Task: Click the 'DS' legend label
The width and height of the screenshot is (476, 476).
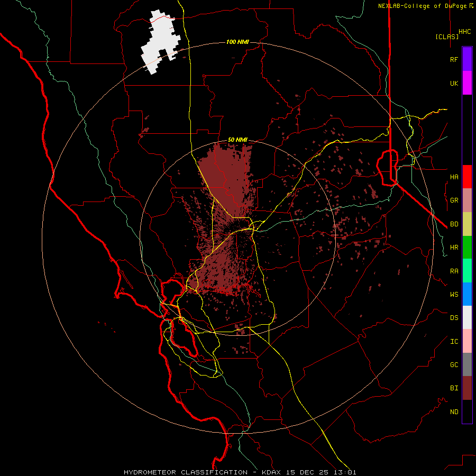Action: (454, 318)
